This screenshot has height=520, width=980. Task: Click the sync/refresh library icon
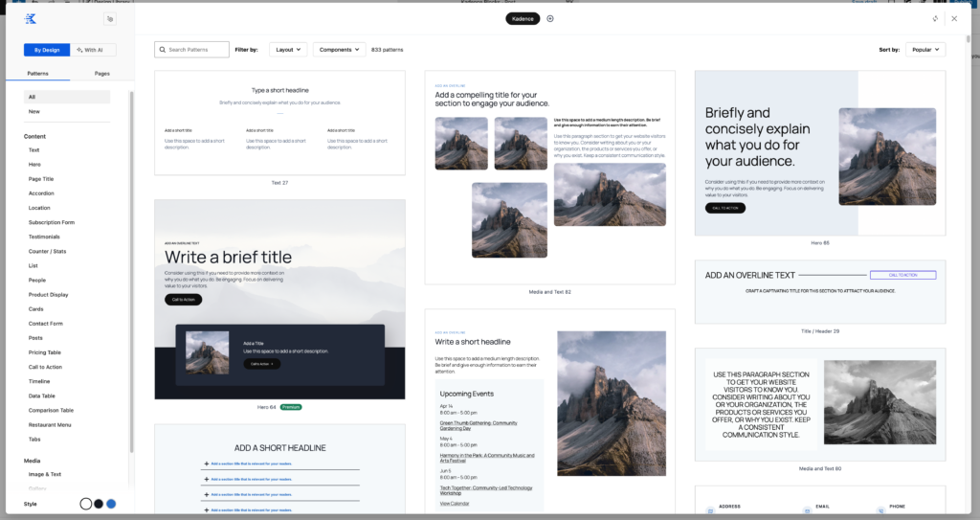935,19
